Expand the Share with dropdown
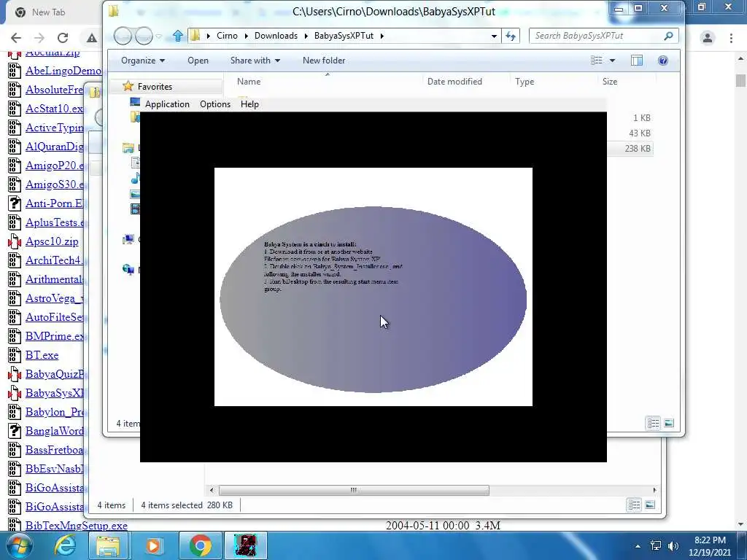Image resolution: width=747 pixels, height=560 pixels. pyautogui.click(x=255, y=61)
